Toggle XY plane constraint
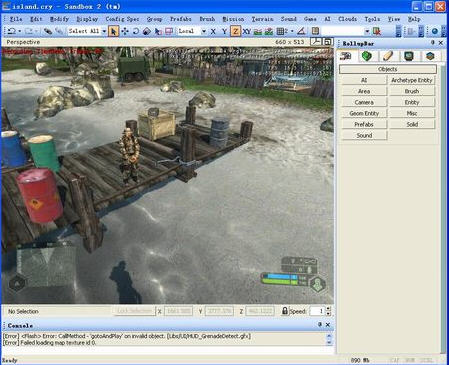The height and width of the screenshot is (365, 449). [247, 31]
